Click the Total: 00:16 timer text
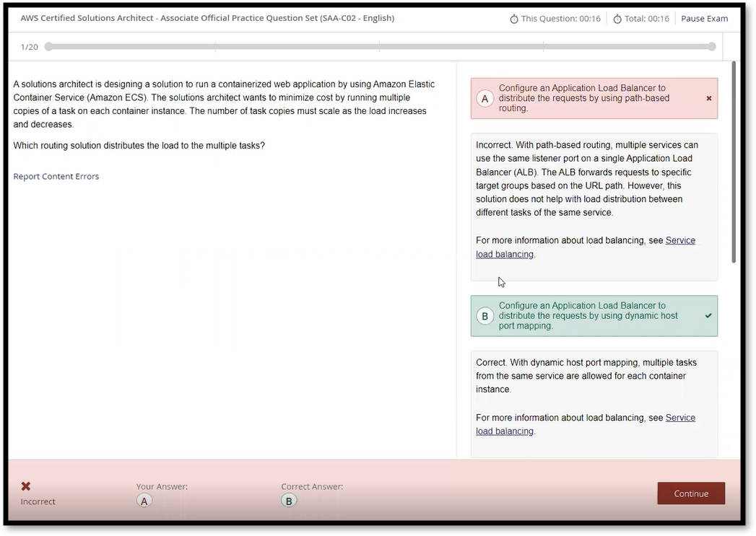This screenshot has width=756, height=536. tap(646, 19)
